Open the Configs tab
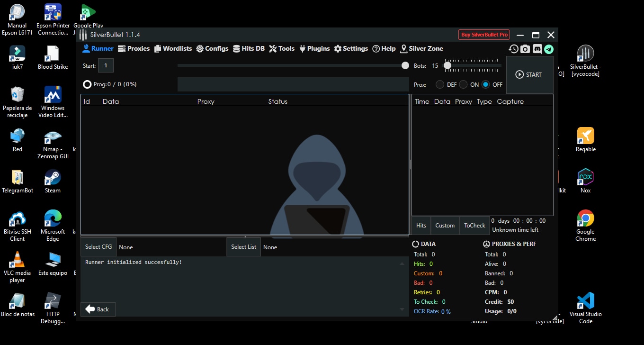This screenshot has height=345, width=644. (x=212, y=48)
